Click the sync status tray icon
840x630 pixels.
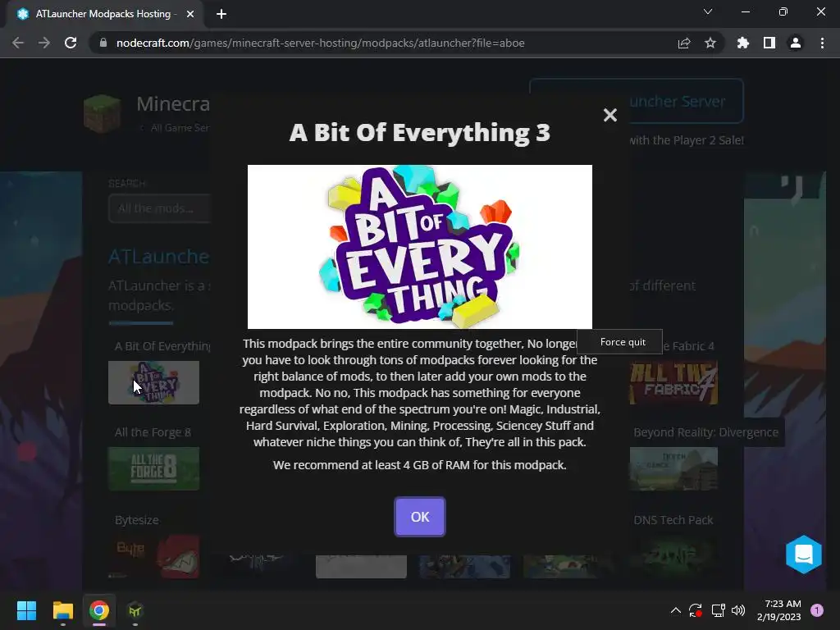pos(696,610)
